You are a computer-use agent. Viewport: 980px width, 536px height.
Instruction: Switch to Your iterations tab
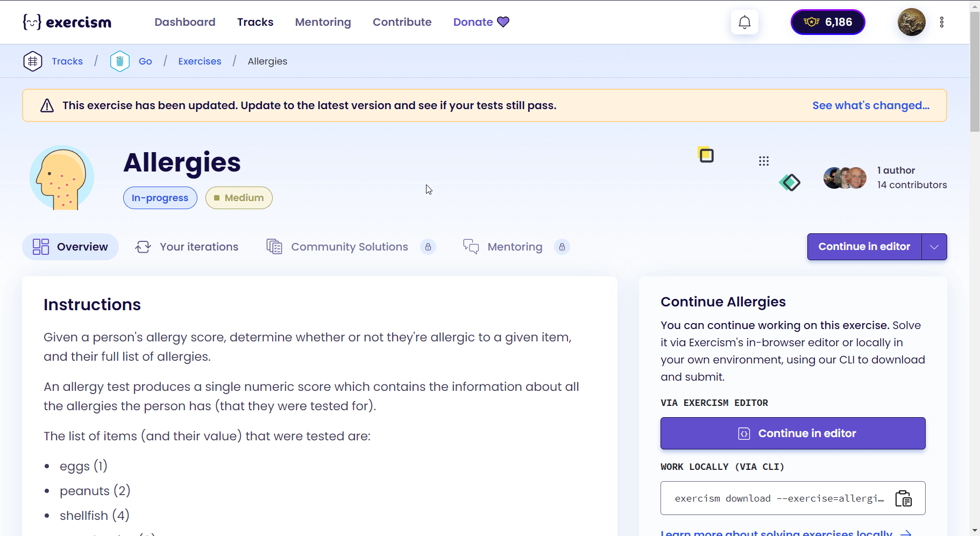tap(187, 247)
